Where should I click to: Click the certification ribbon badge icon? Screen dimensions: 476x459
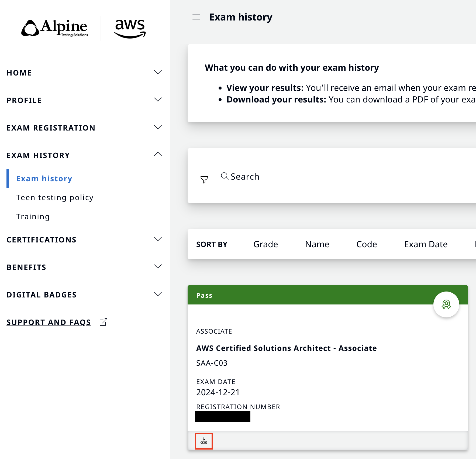446,304
